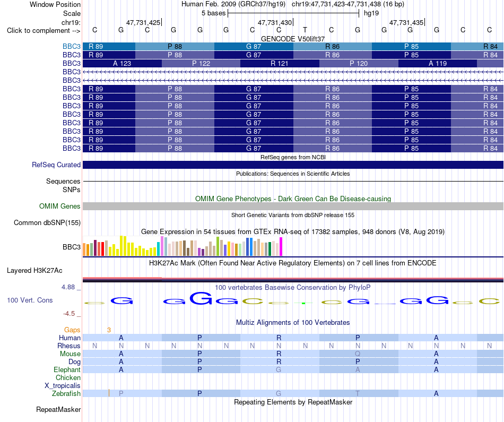The height and width of the screenshot is (422, 504).
Task: Click the gray G residue in Zebrafish row
Action: 279,393
